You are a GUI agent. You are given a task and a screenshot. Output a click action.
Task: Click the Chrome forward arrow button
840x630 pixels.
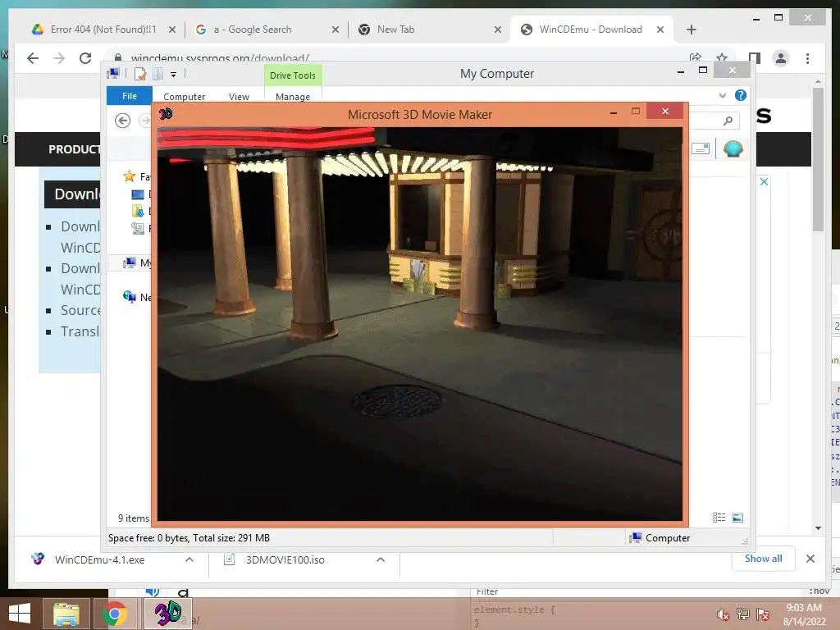point(59,58)
